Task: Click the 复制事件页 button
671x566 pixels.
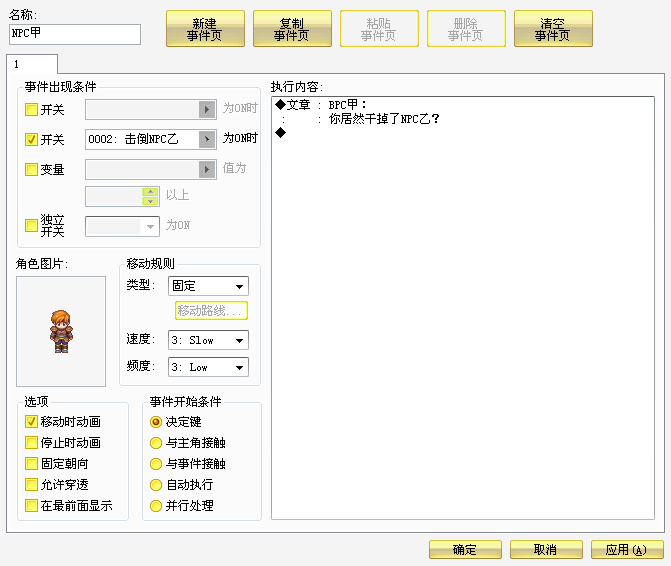Action: pos(292,29)
